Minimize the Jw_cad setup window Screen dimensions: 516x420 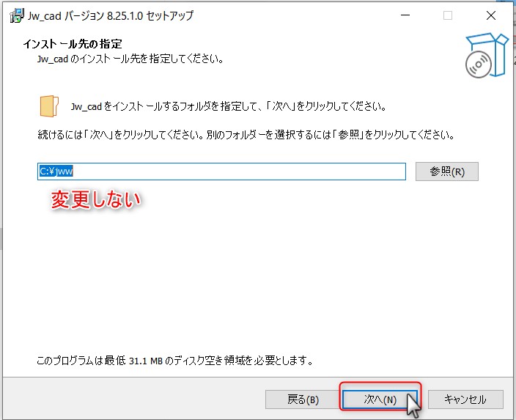click(x=405, y=15)
